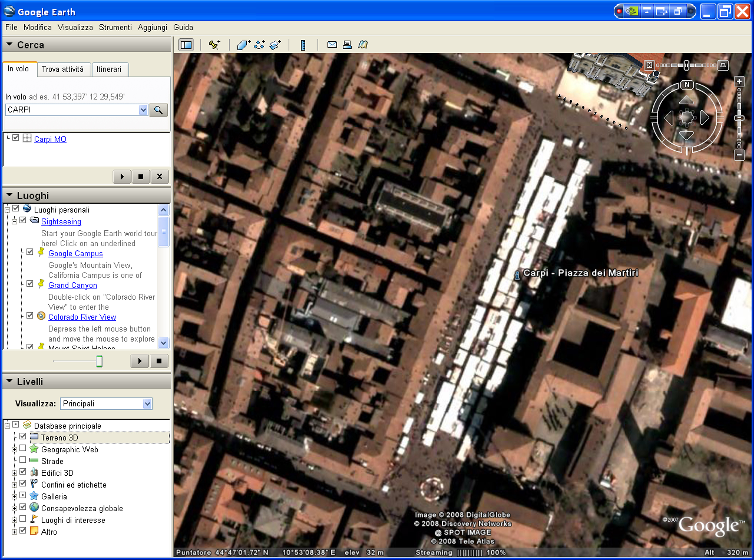
Task: Click the Piazza dei Martiri placemark icon
Action: [517, 275]
